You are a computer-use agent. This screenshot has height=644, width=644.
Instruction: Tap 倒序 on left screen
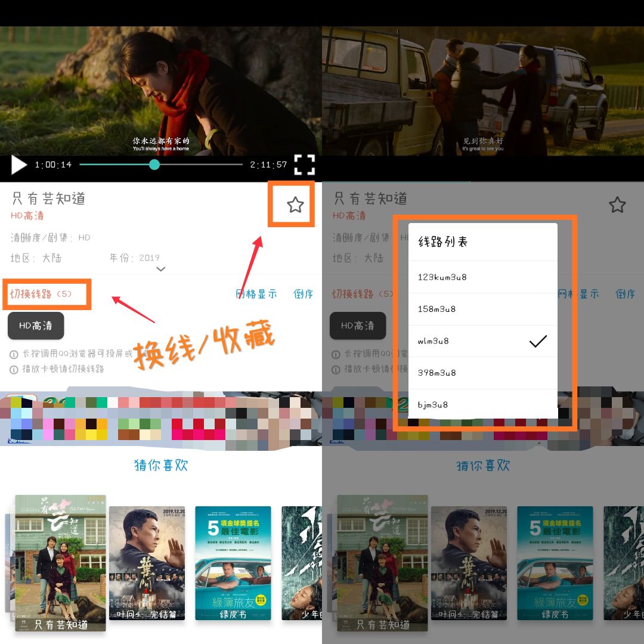point(303,293)
